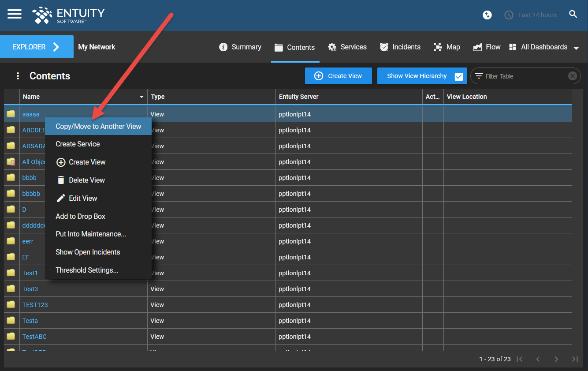
Task: Choose Create View in the context menu
Action: [98, 162]
